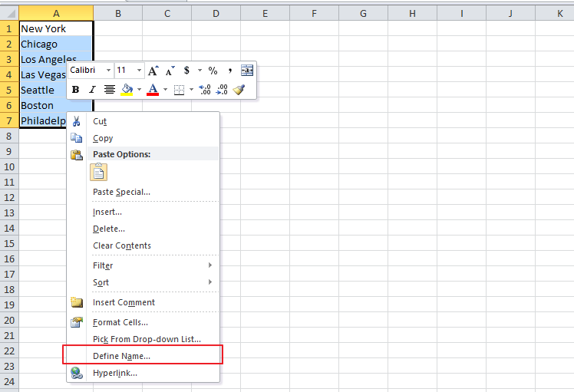This screenshot has width=574, height=392.
Task: Select column A header
Action: [x=56, y=14]
